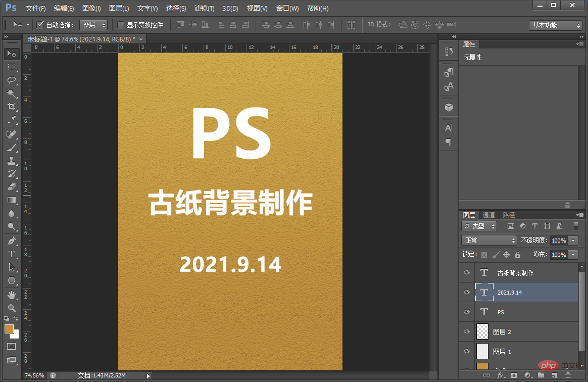Set the background color swatch

(16, 335)
